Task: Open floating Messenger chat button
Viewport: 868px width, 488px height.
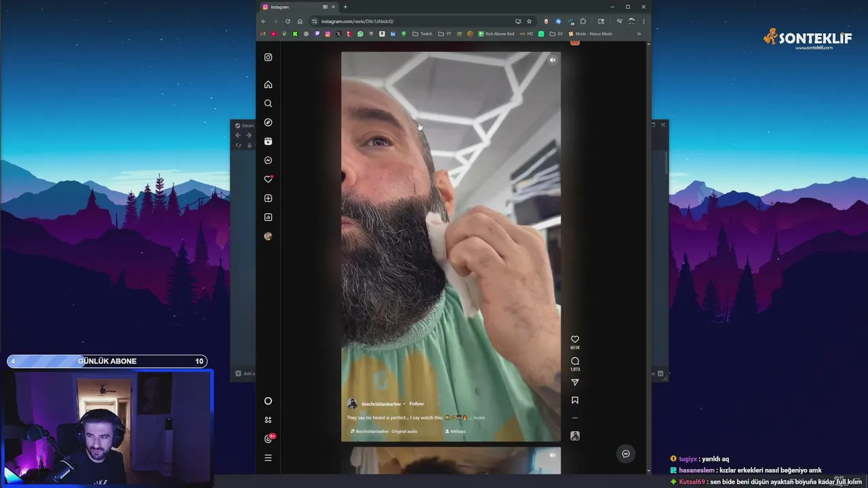Action: pos(626,454)
